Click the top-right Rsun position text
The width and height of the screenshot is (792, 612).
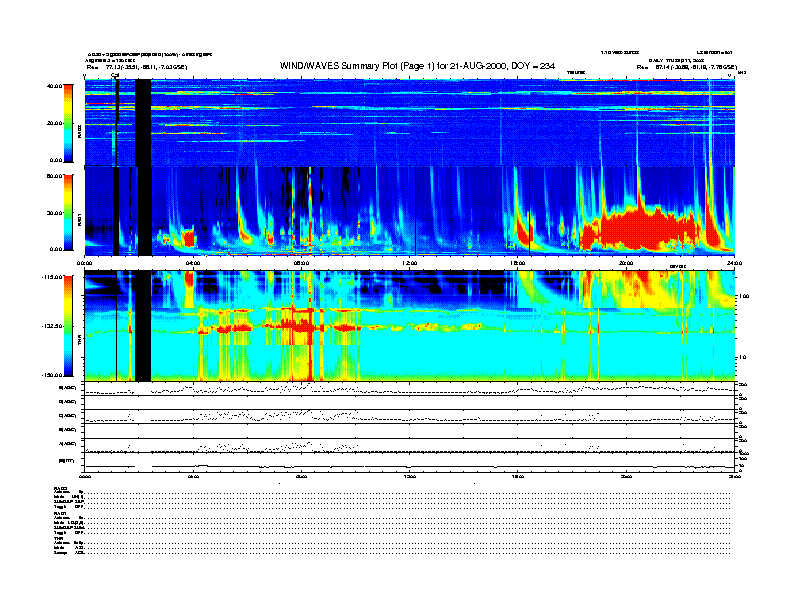click(x=687, y=67)
